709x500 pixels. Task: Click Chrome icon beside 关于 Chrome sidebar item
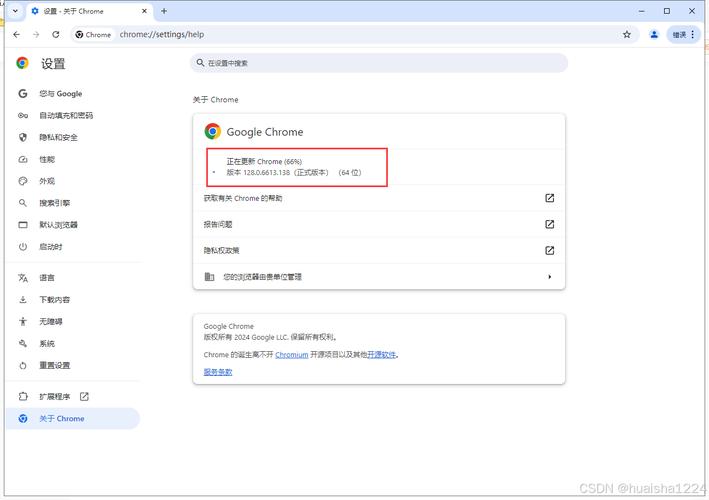pyautogui.click(x=23, y=419)
